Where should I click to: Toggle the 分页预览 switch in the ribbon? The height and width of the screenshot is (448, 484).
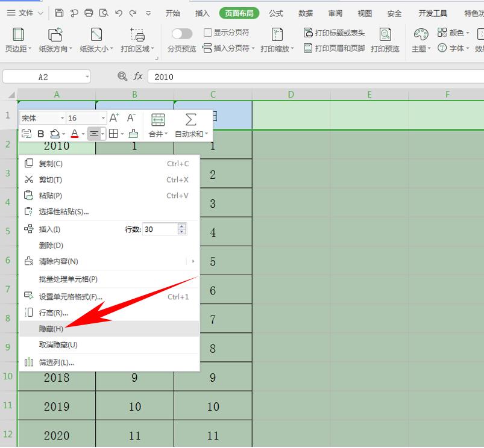[x=182, y=34]
